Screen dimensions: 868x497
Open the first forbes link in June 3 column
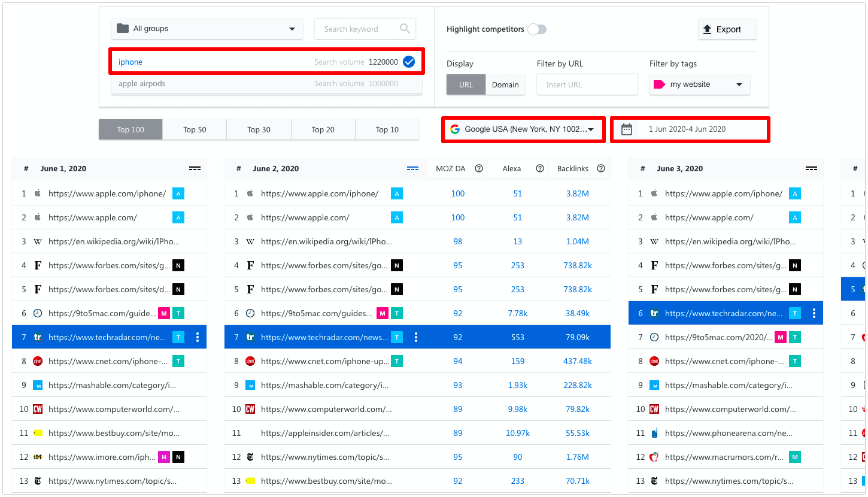(726, 265)
